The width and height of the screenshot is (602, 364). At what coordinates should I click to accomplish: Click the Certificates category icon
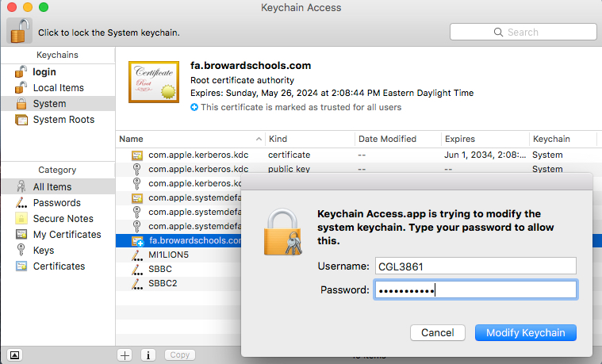click(x=21, y=266)
